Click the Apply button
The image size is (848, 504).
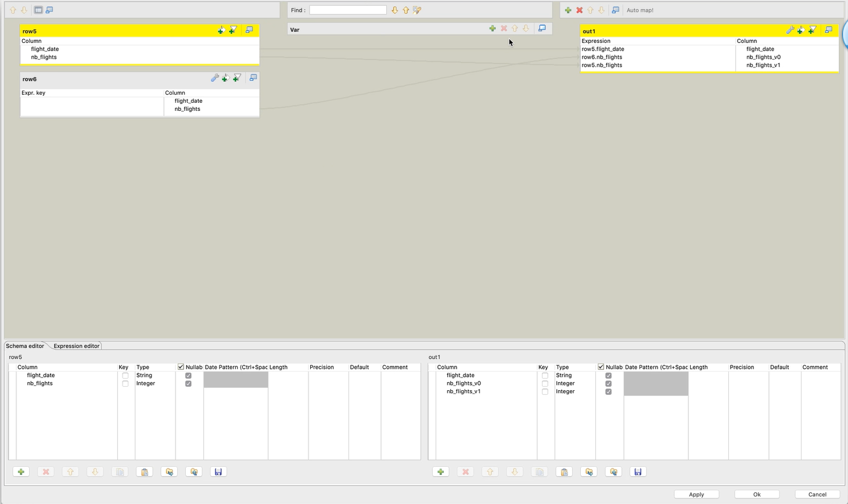(x=696, y=495)
